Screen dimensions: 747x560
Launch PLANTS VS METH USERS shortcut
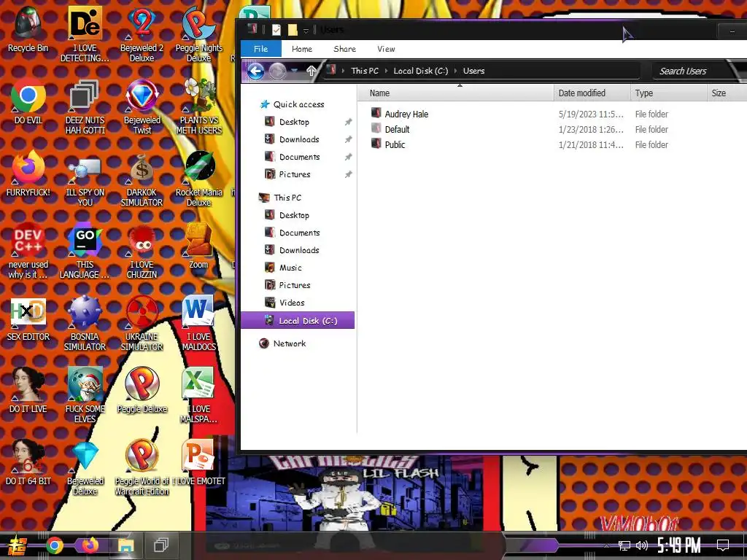click(x=198, y=106)
